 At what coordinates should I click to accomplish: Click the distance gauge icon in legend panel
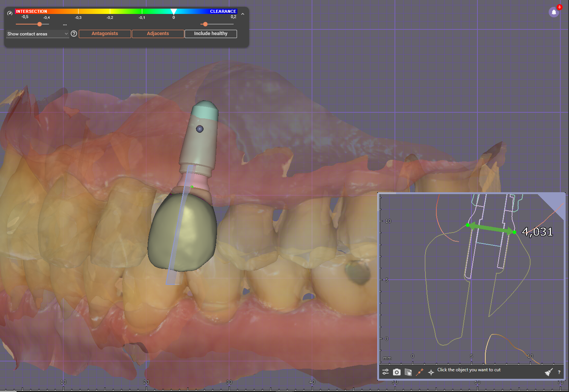pos(10,13)
